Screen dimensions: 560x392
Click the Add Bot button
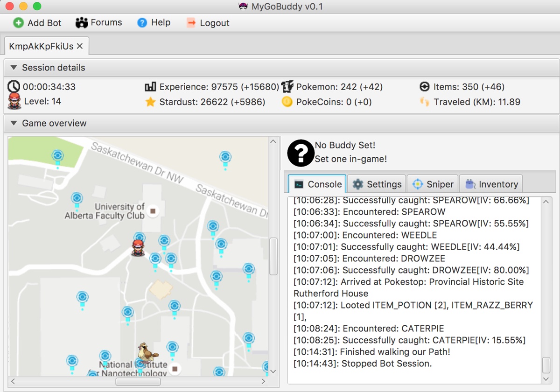click(37, 23)
